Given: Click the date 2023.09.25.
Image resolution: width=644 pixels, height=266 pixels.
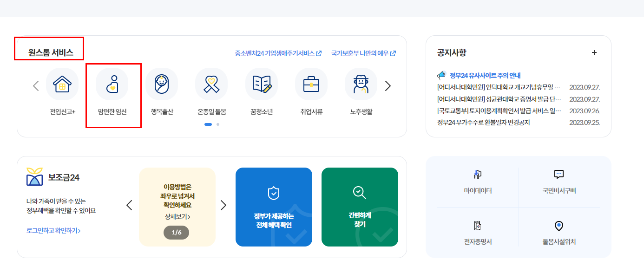Looking at the screenshot, I should [585, 123].
